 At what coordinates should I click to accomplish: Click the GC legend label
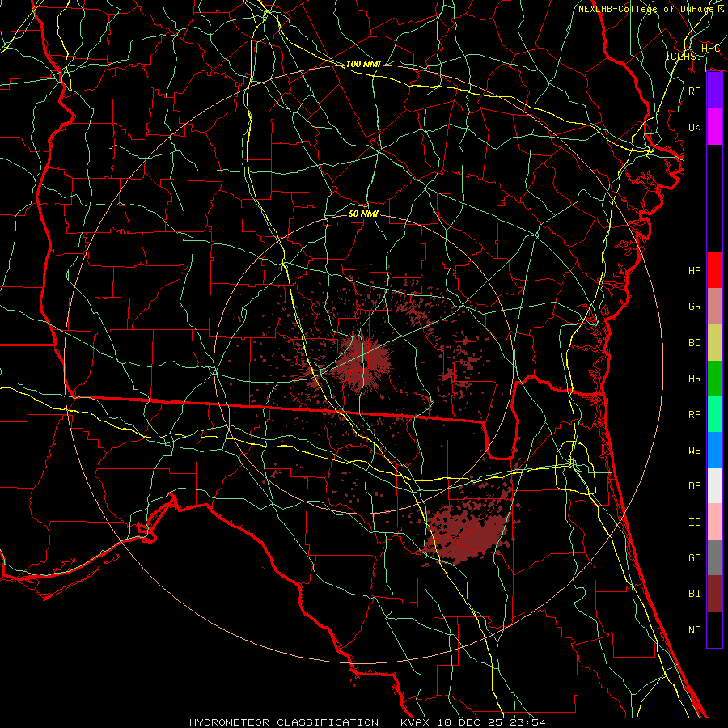694,557
